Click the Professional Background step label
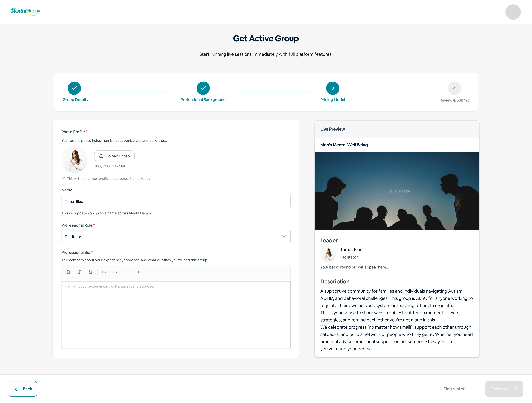This screenshot has height=403, width=532. click(x=203, y=100)
